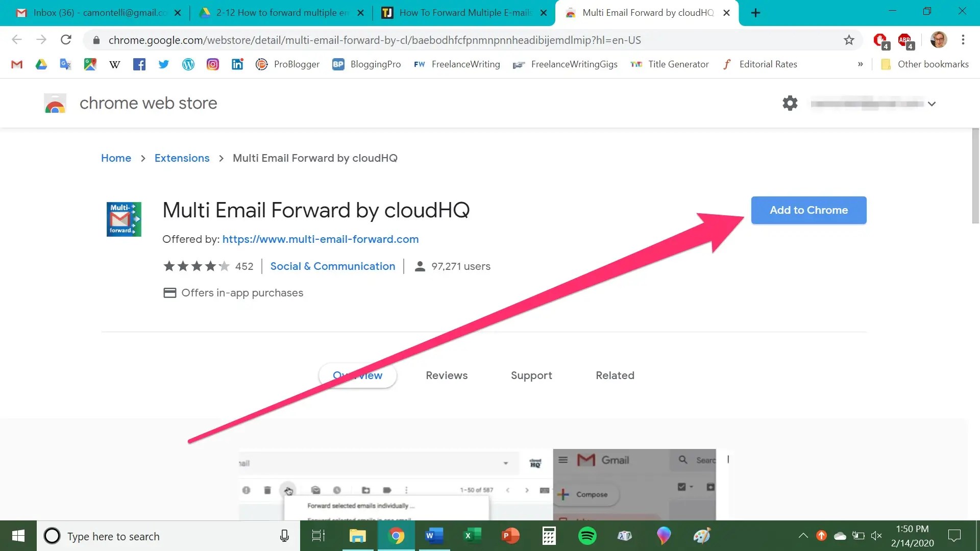
Task: Open the Twitter bookmark icon
Action: coord(164,64)
